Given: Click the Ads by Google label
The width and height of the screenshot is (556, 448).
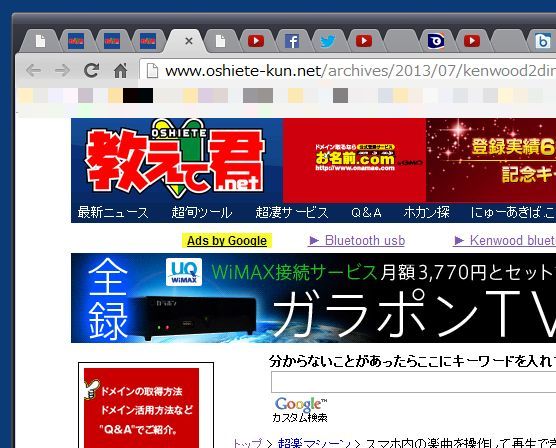Looking at the screenshot, I should [x=227, y=240].
